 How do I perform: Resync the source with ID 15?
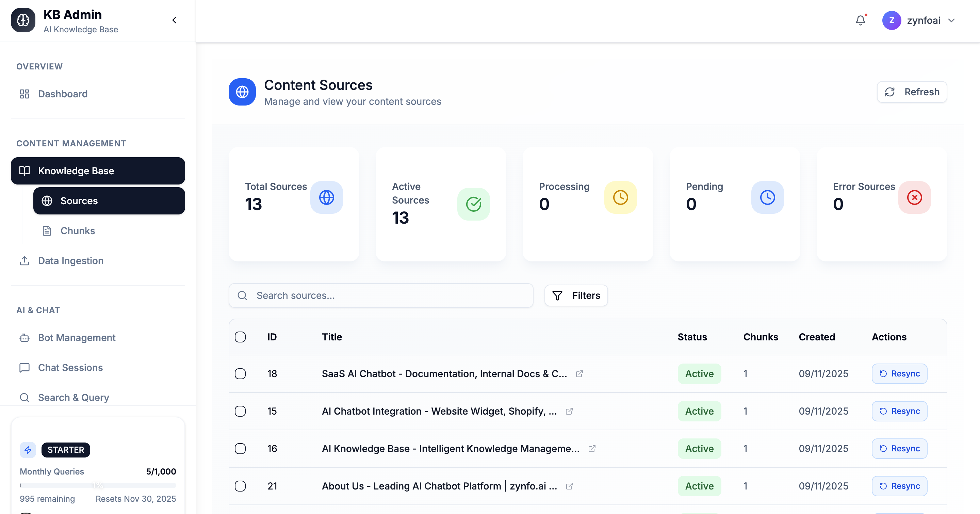click(x=899, y=411)
